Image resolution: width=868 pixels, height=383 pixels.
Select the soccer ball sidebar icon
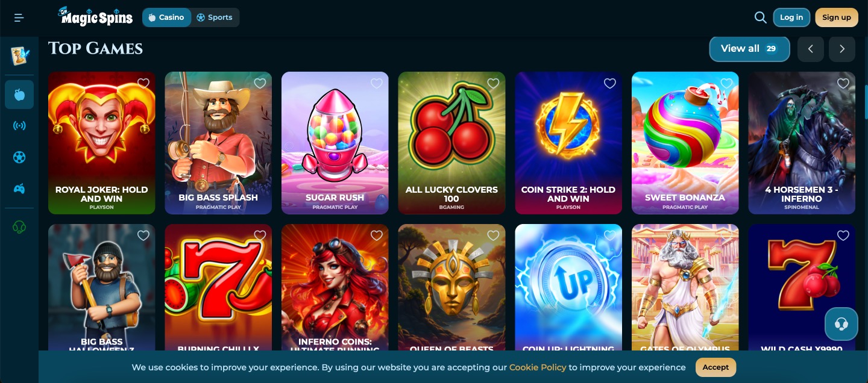[x=19, y=157]
